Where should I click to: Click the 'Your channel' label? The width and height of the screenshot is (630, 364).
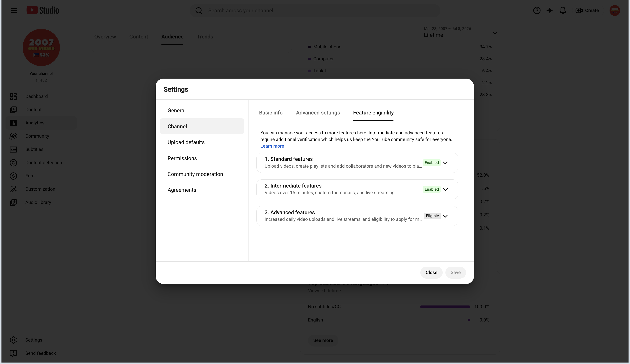41,73
